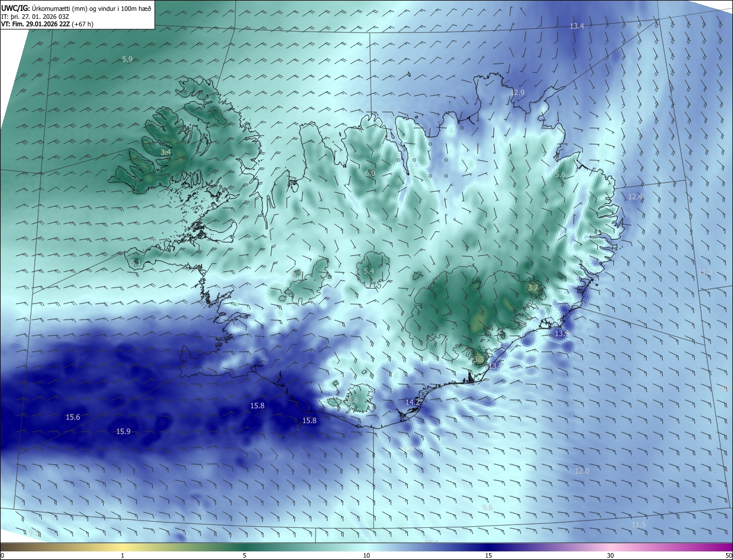This screenshot has height=560, width=733.
Task: Click the 15.6 value label on the map
Action: (x=73, y=417)
